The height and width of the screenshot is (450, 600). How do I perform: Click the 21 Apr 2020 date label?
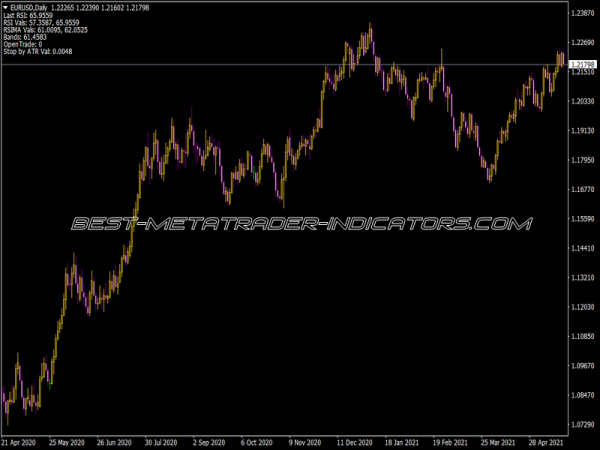[20, 441]
